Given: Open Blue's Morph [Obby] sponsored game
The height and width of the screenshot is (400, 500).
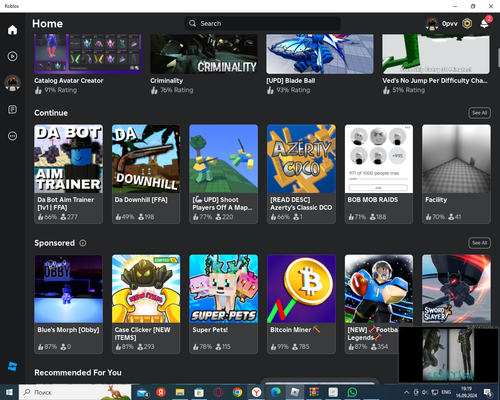Looking at the screenshot, I should coord(68,304).
